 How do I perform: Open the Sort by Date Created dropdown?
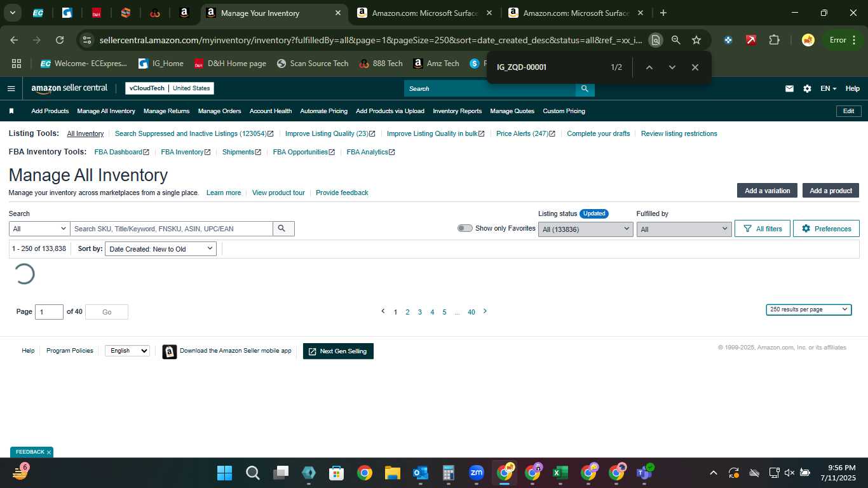(161, 249)
